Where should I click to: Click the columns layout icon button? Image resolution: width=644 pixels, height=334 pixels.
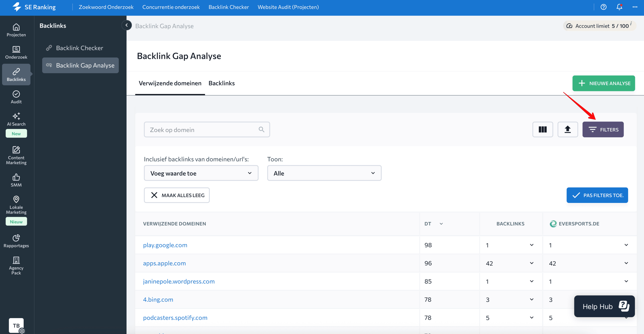coord(543,130)
